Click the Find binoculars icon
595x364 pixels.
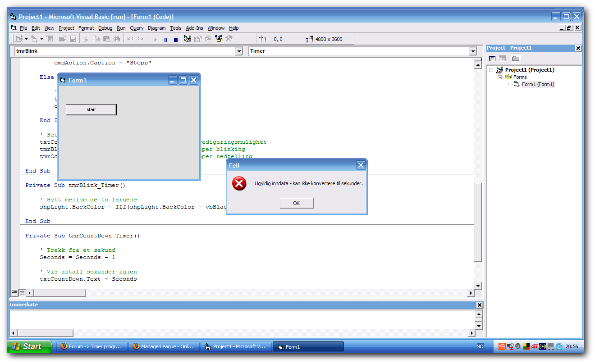[x=117, y=39]
